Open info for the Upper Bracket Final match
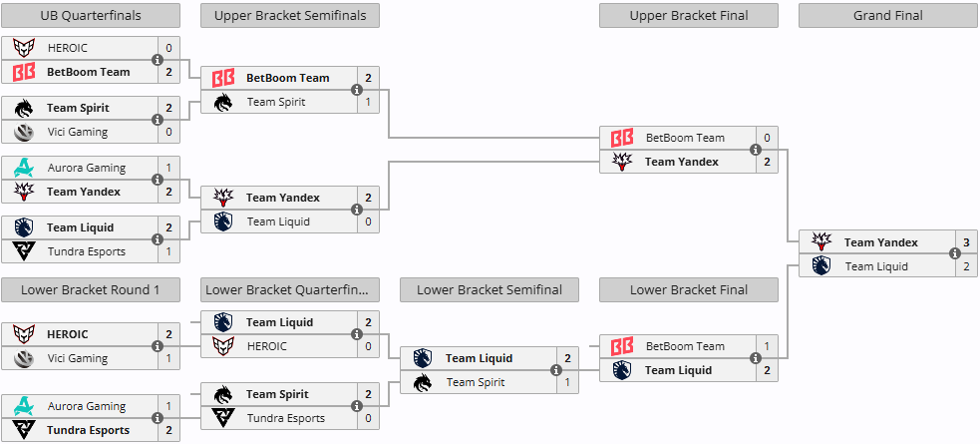Screen dimensions: 980x444 [x=756, y=150]
